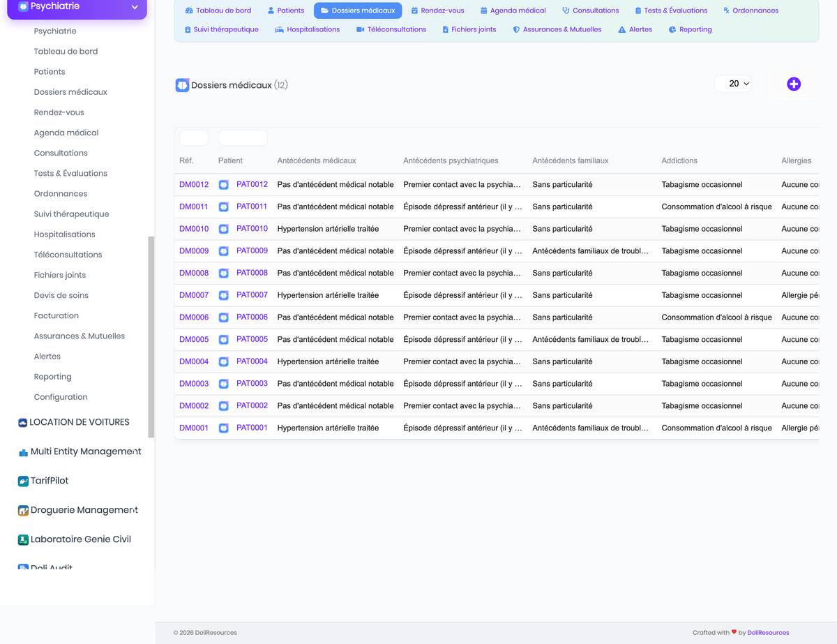Click the Patient filter input field
The height and width of the screenshot is (644, 837).
pos(243,138)
